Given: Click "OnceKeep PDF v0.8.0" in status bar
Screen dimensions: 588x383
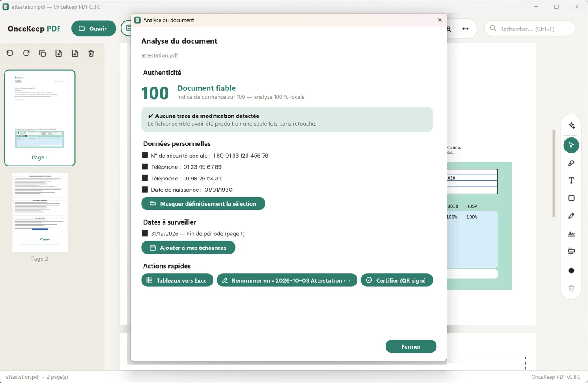Looking at the screenshot, I should click(x=556, y=377).
